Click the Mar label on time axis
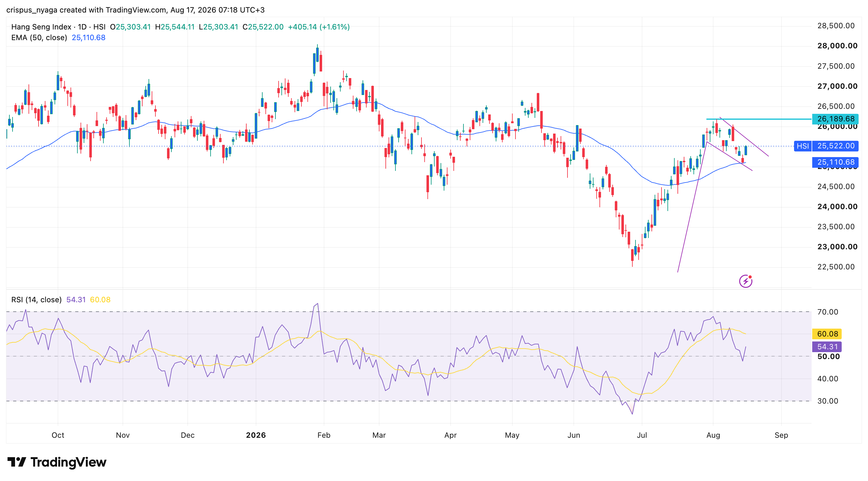Screen dimensions: 868x481 tap(379, 435)
